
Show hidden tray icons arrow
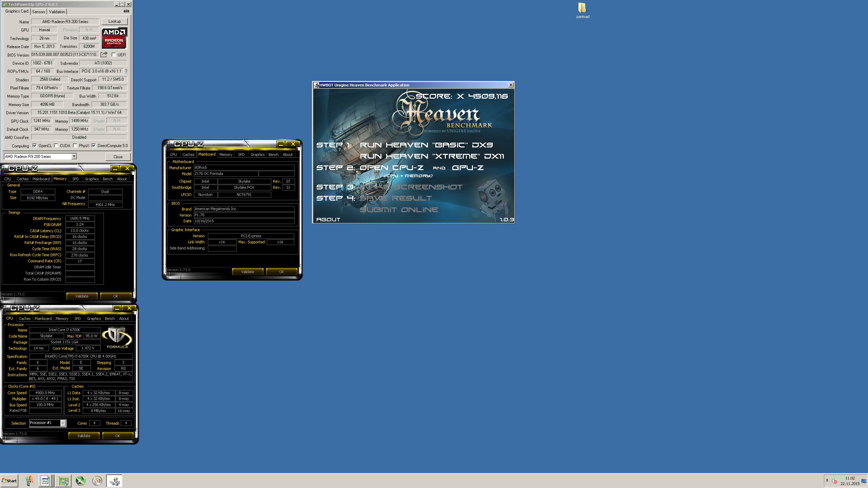(827, 481)
